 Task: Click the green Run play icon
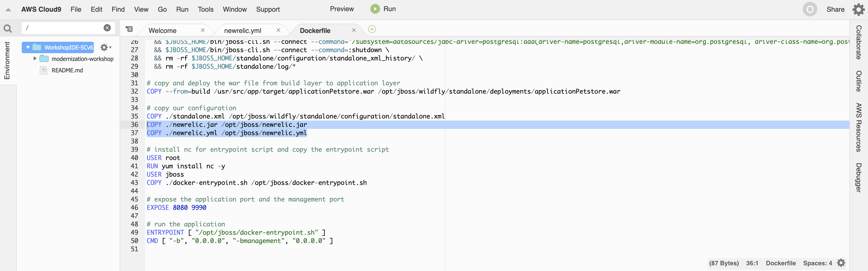375,9
